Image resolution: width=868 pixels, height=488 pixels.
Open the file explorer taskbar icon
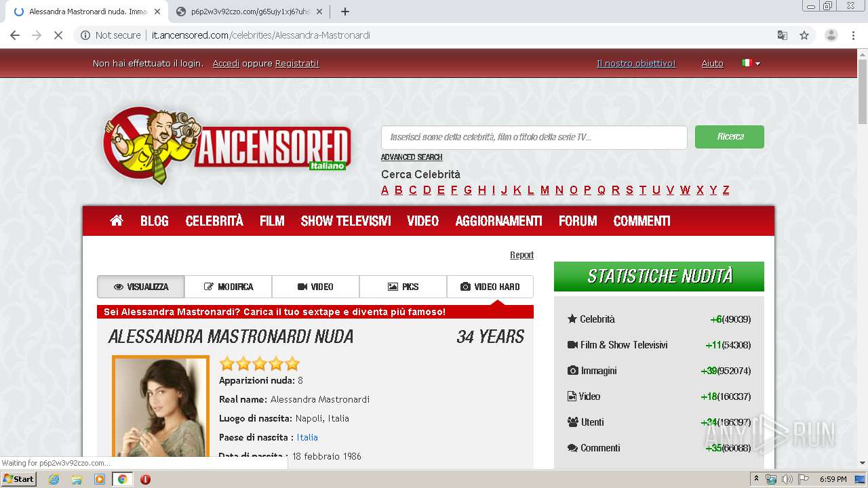[x=77, y=479]
